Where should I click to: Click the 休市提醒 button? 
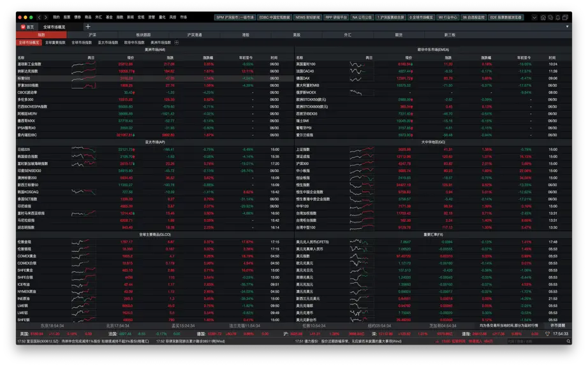[557, 326]
